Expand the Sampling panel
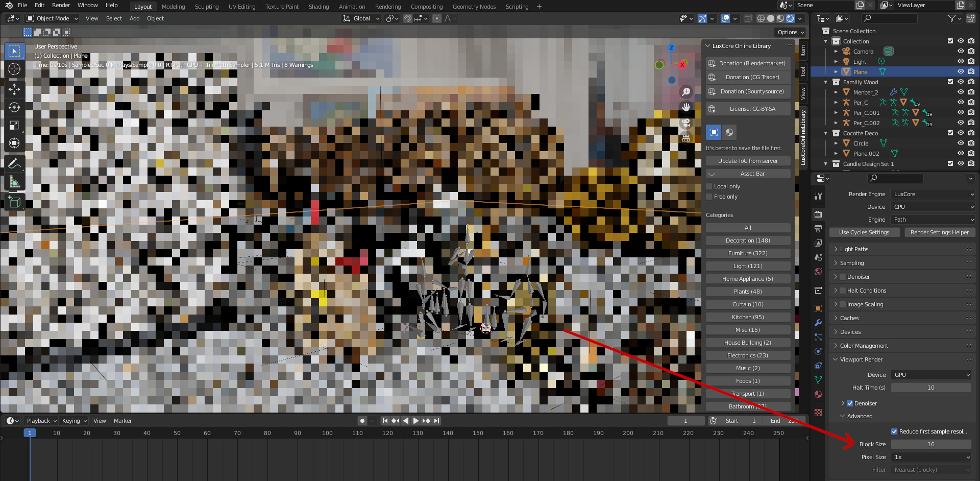Screen dimensions: 980x481 [x=852, y=263]
